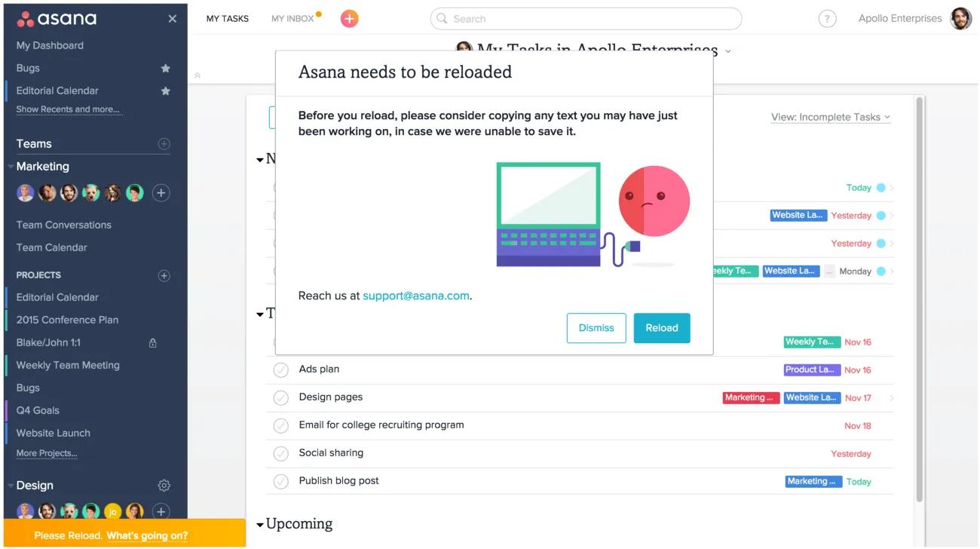Viewport: 980px width, 549px height.
Task: Add member to Marketing team
Action: (x=161, y=193)
